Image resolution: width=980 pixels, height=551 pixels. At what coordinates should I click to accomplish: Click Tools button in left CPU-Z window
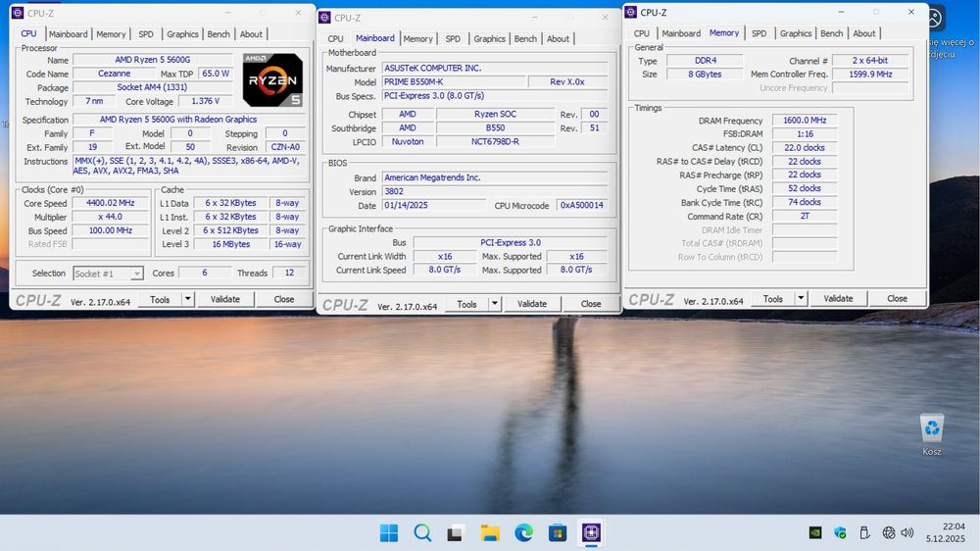(x=160, y=300)
